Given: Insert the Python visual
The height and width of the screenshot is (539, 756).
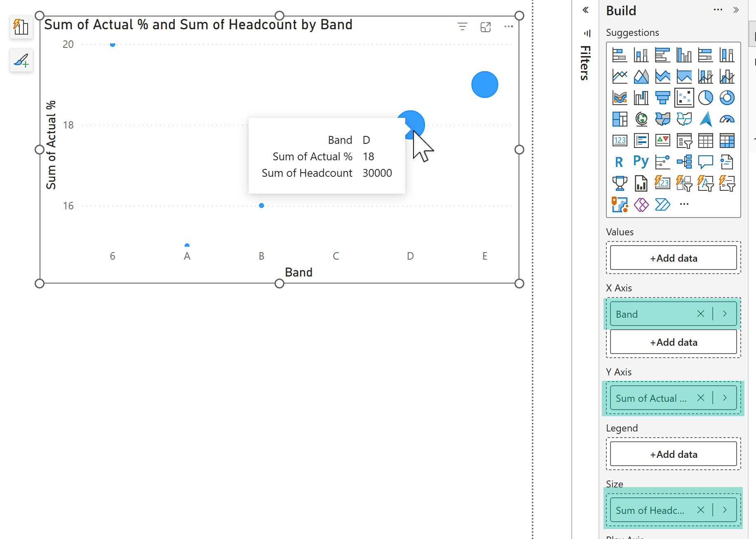Looking at the screenshot, I should 641,162.
